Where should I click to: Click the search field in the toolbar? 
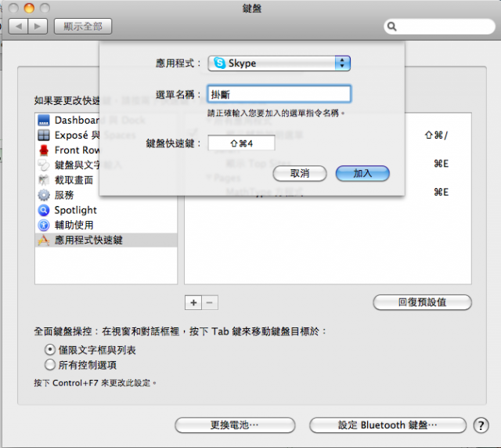point(439,26)
